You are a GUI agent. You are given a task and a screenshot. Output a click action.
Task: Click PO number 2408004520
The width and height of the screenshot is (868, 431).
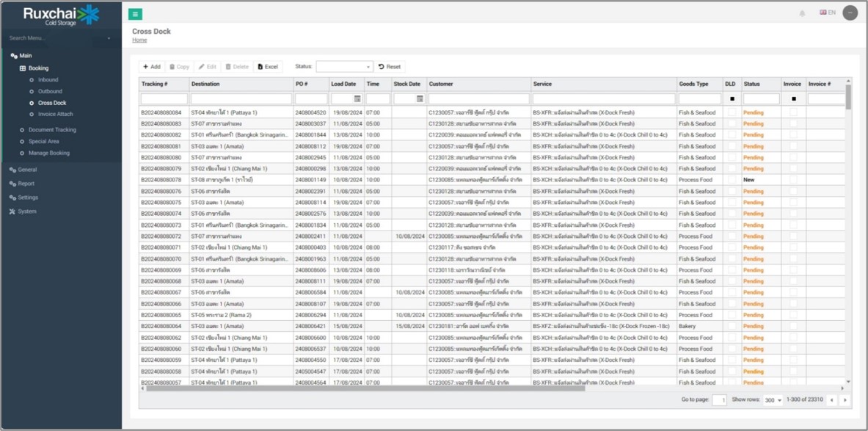(x=310, y=112)
